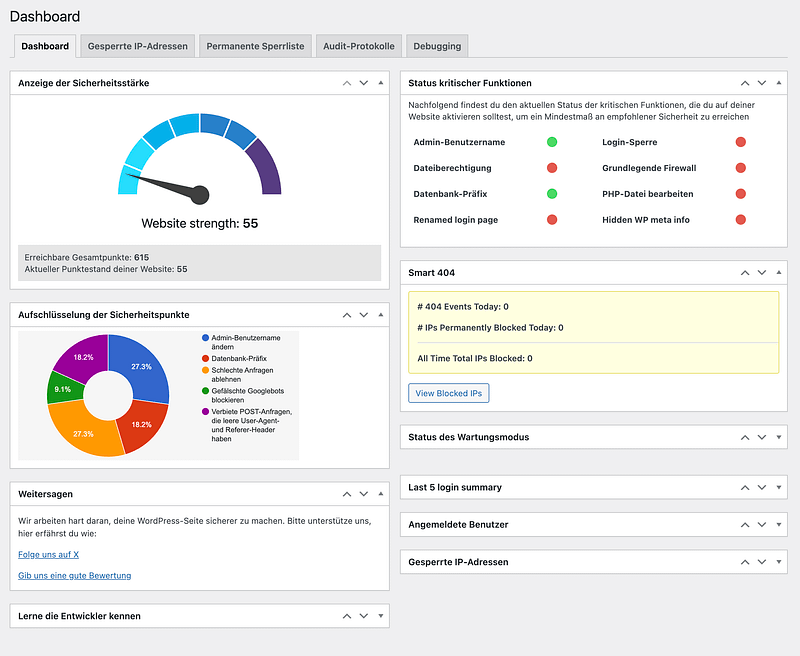Click the View Blocked IPs button
Viewport: 800px width, 656px height.
[448, 393]
